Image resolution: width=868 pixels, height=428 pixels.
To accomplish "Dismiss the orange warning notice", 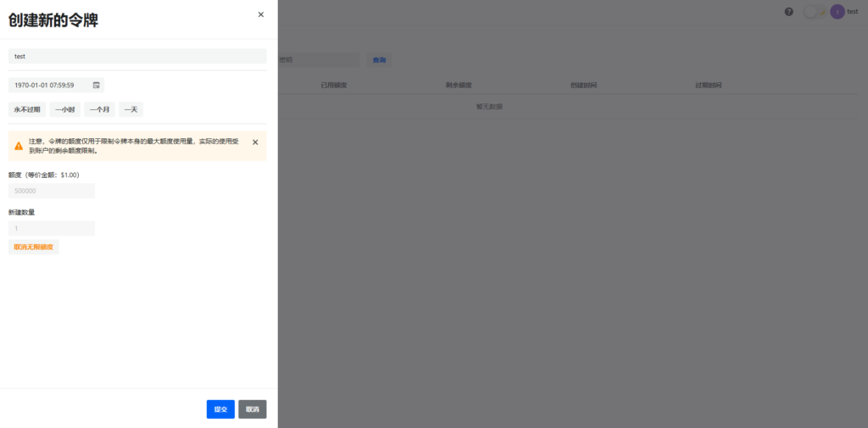I will [255, 142].
